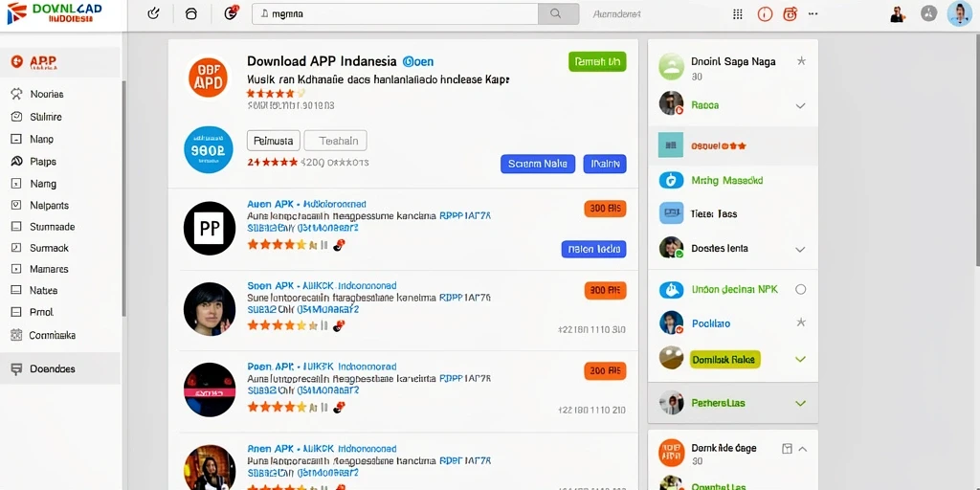The height and width of the screenshot is (490, 980).
Task: Collapse the Domk ide dage panel chevron
Action: tap(803, 449)
